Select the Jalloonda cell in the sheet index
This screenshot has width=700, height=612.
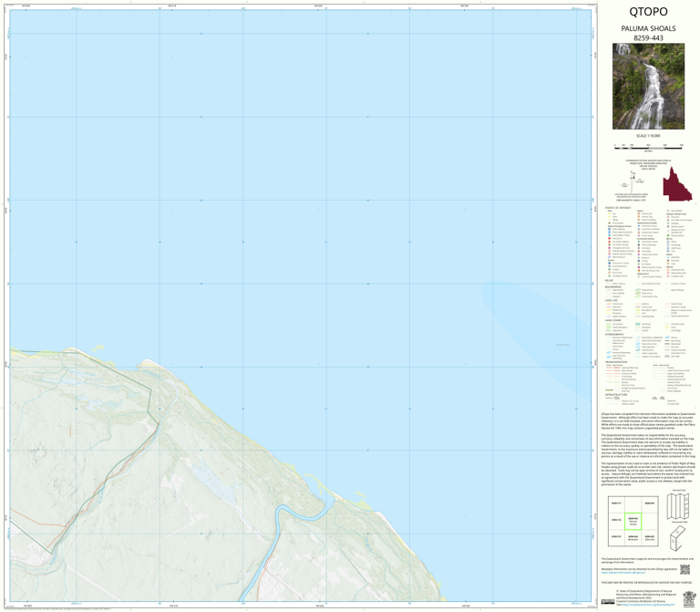pyautogui.click(x=650, y=538)
